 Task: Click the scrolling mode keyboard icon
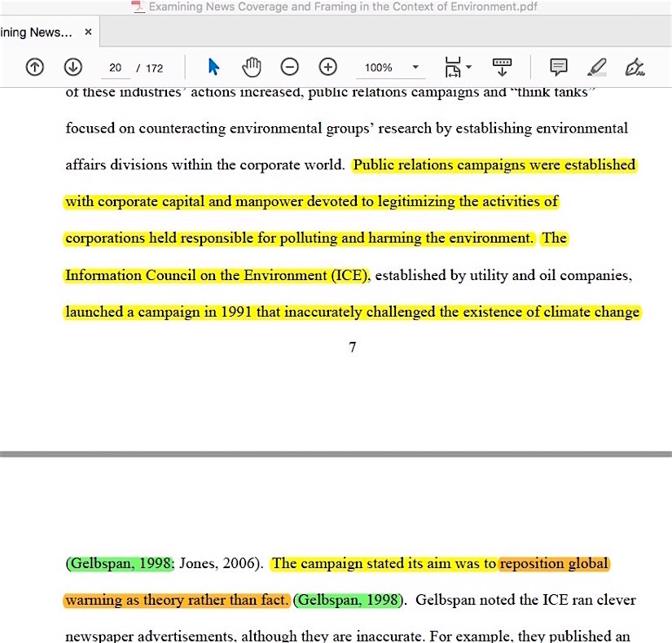coord(503,68)
